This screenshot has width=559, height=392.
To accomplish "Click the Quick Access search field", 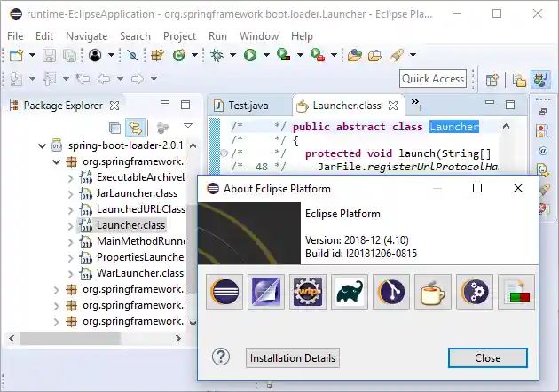I will pos(433,78).
